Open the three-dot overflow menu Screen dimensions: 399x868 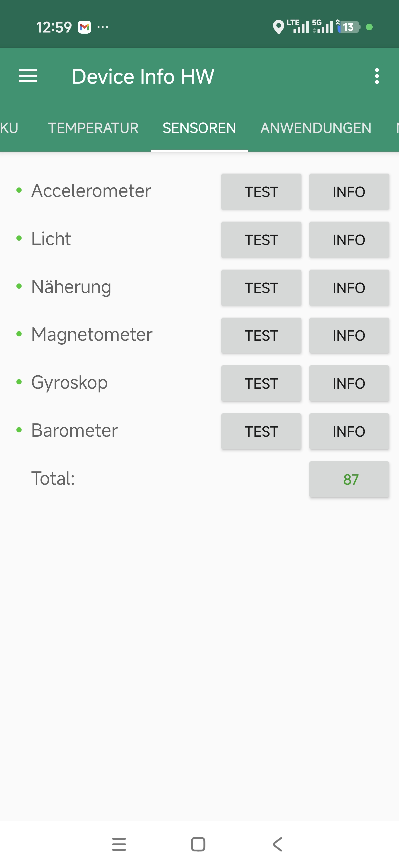coord(377,76)
